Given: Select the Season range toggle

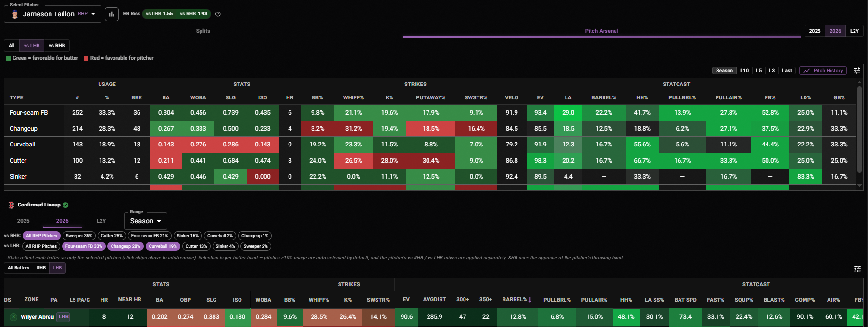Looking at the screenshot, I should point(724,71).
